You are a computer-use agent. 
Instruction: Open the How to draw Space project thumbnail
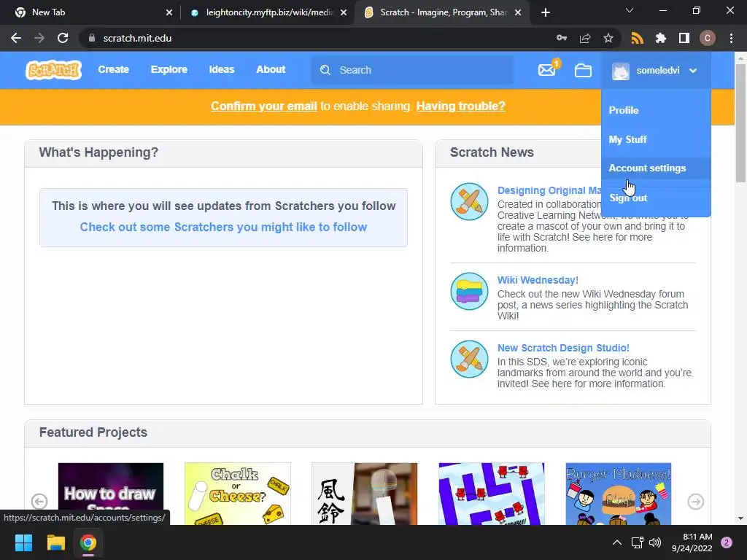111,494
